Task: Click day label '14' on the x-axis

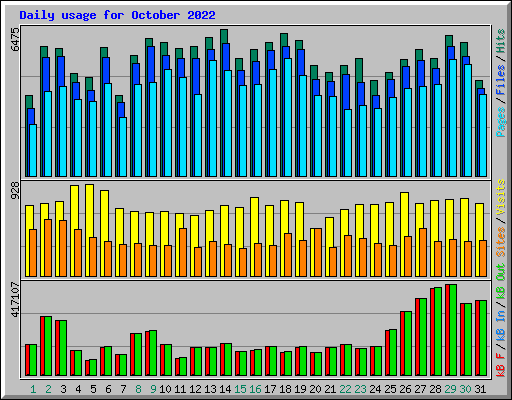Action: 225,389
